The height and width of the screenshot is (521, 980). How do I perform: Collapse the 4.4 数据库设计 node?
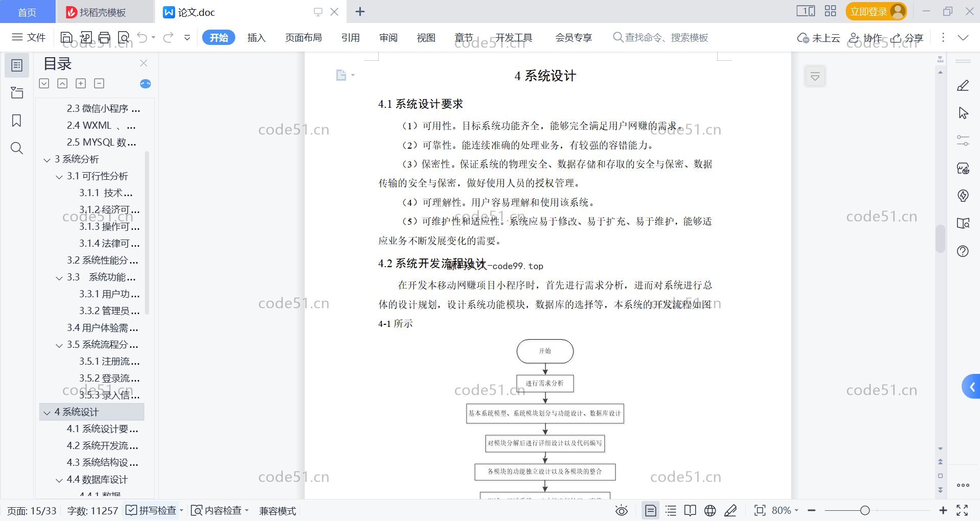click(x=59, y=480)
